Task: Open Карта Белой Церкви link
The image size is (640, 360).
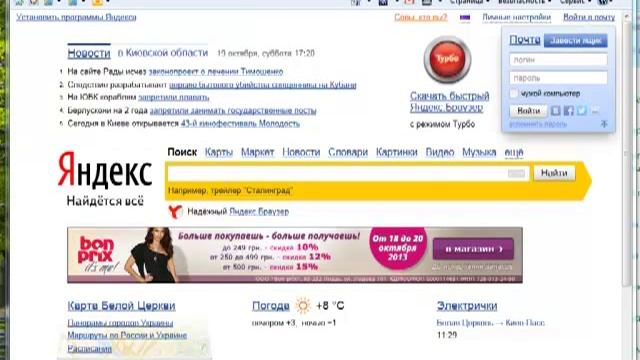Action: coord(121,306)
